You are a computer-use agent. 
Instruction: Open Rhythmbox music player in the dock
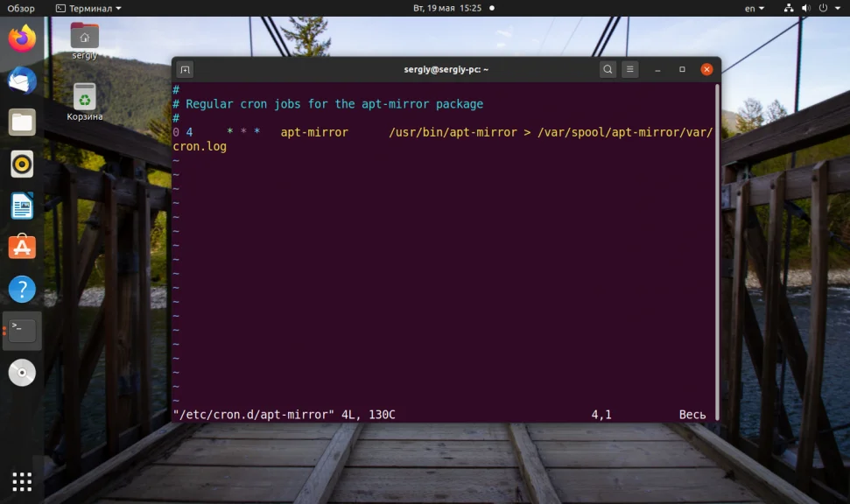(22, 164)
